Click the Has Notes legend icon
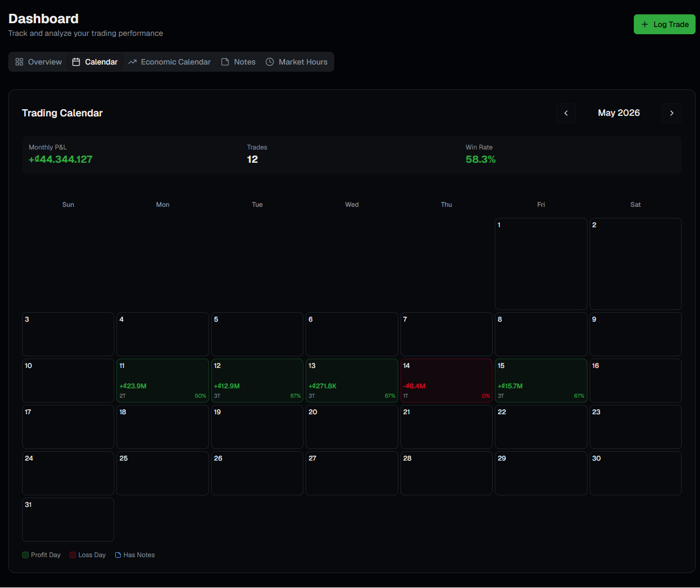Image resolution: width=700 pixels, height=588 pixels. coord(118,555)
